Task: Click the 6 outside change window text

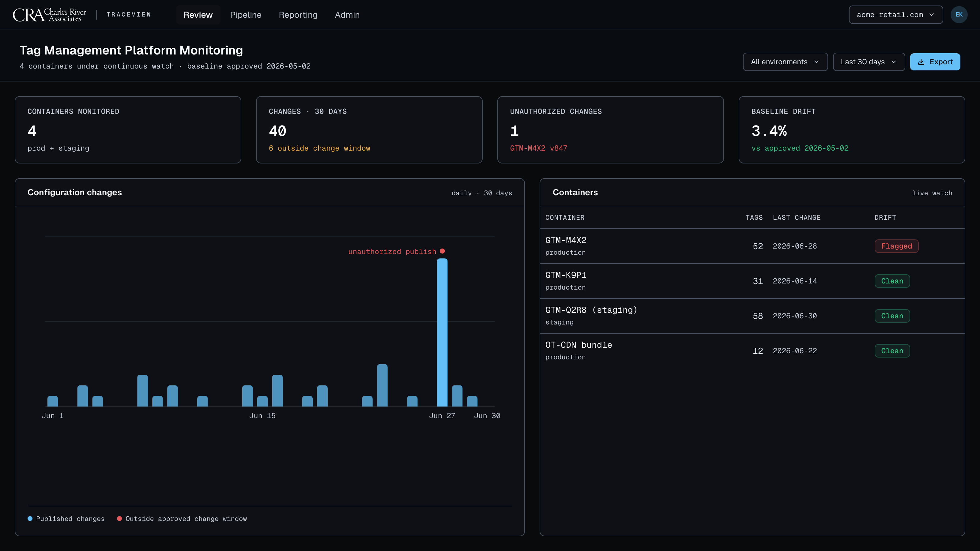Action: click(x=319, y=148)
